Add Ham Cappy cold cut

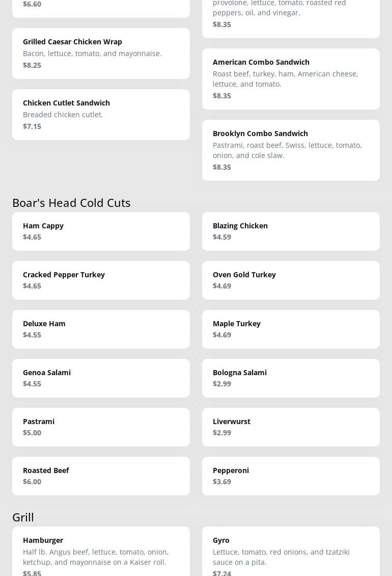101,231
